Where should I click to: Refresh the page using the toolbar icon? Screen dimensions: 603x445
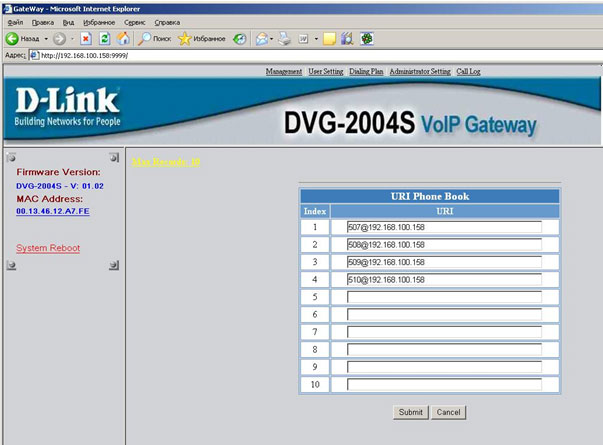click(x=104, y=39)
